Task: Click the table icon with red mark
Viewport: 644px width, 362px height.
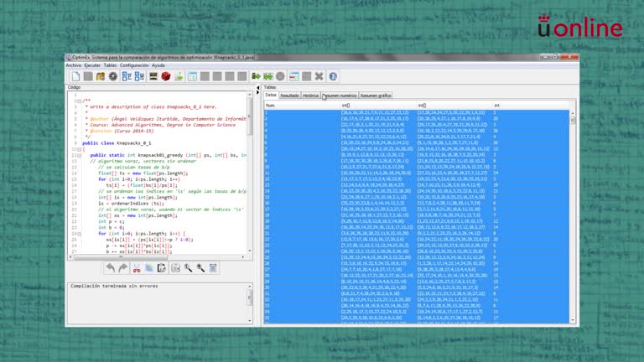Action: 294,76
